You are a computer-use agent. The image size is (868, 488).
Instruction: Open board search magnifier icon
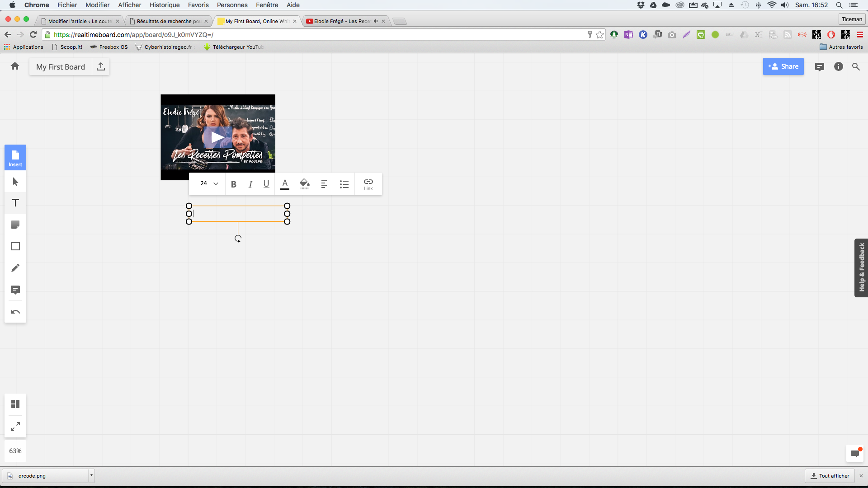pyautogui.click(x=856, y=66)
